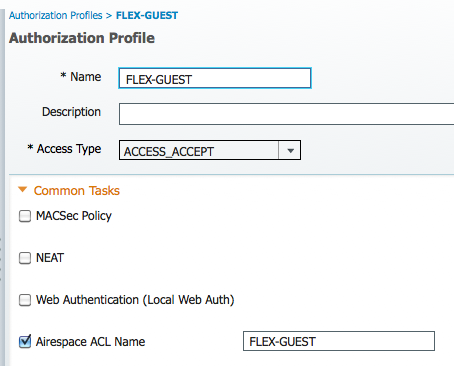Click into the empty Description field

tap(286, 114)
